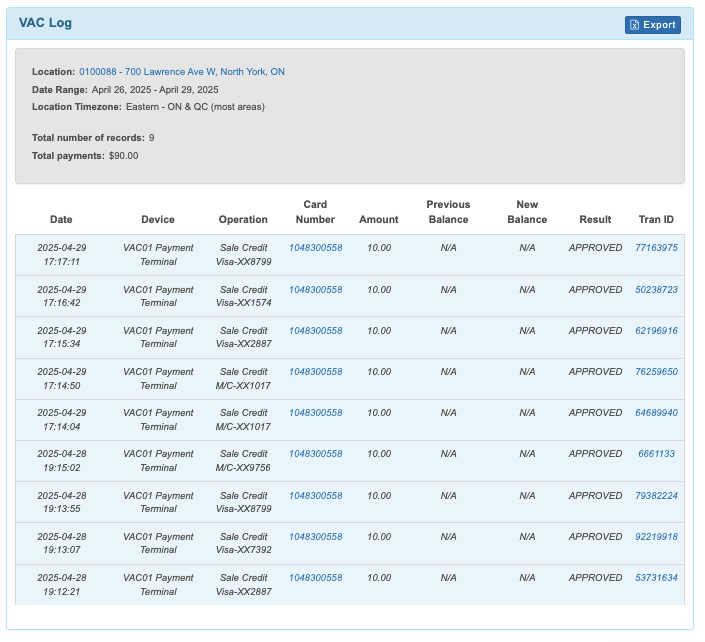Click card number in the 19:15:02 row
This screenshot has width=705, height=642.
[316, 454]
